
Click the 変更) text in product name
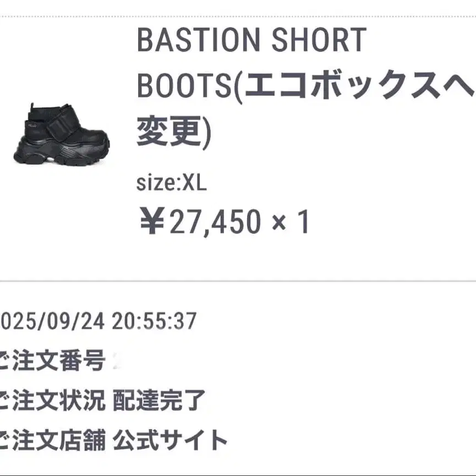click(x=174, y=132)
